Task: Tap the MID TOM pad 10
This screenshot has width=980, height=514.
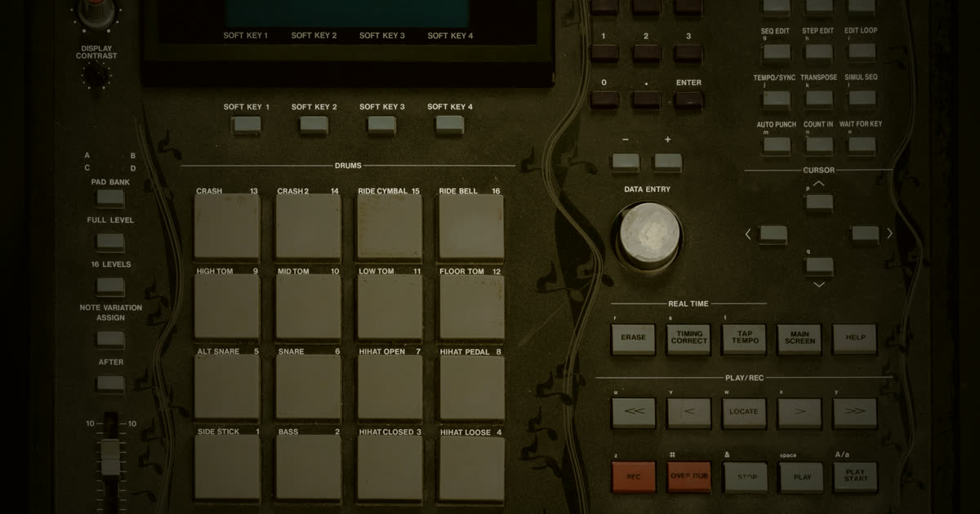Action: point(309,308)
